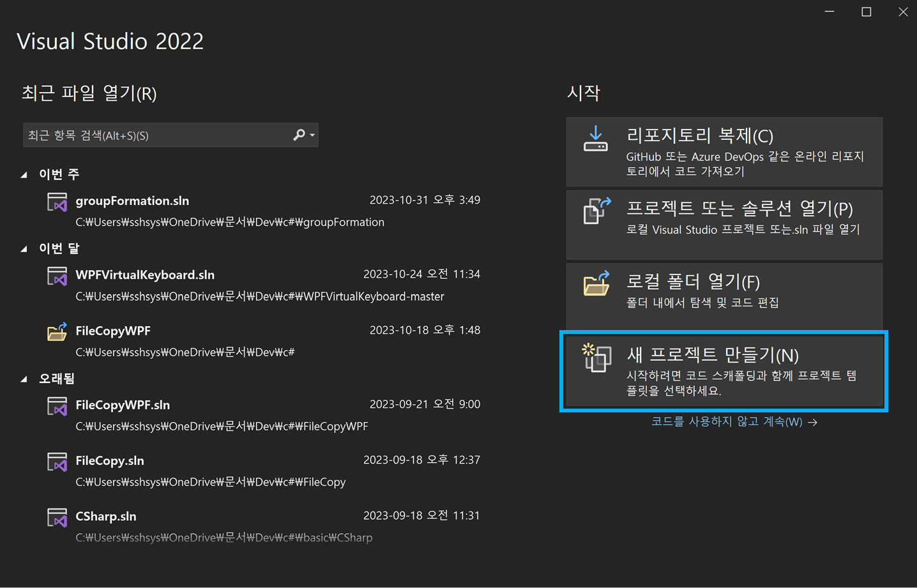This screenshot has width=917, height=588.
Task: Collapse the 이번 주 group
Action: (x=24, y=174)
